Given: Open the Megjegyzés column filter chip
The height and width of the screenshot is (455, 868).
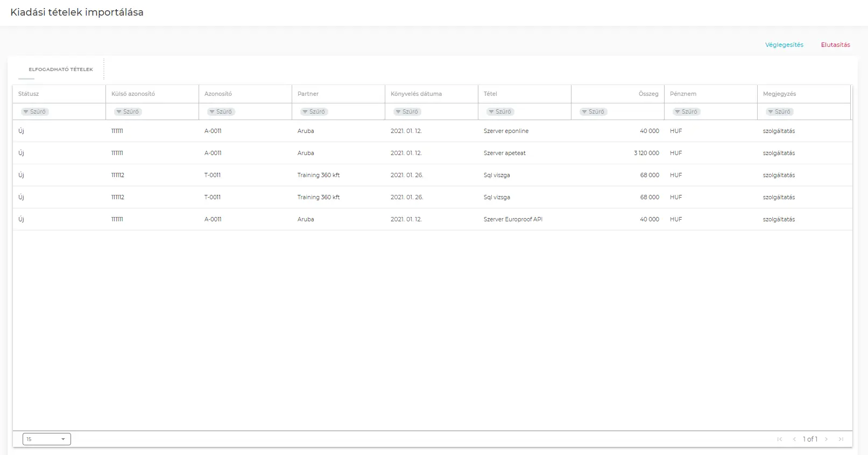Looking at the screenshot, I should pos(780,111).
